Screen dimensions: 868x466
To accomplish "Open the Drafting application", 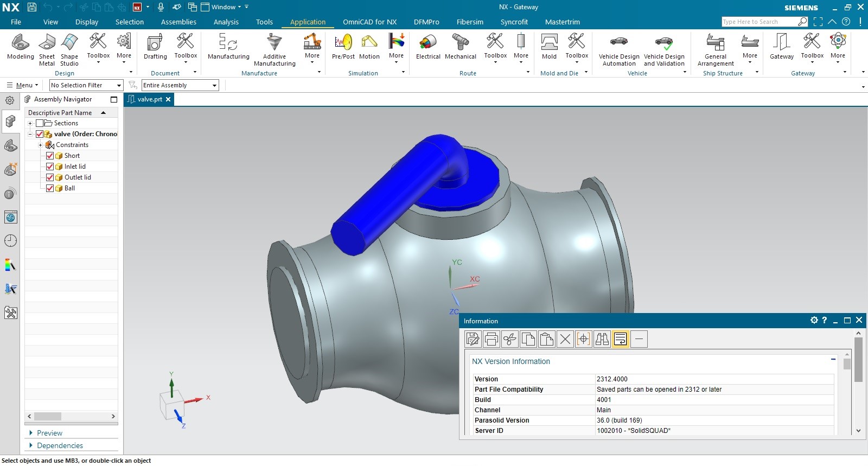I will (155, 47).
